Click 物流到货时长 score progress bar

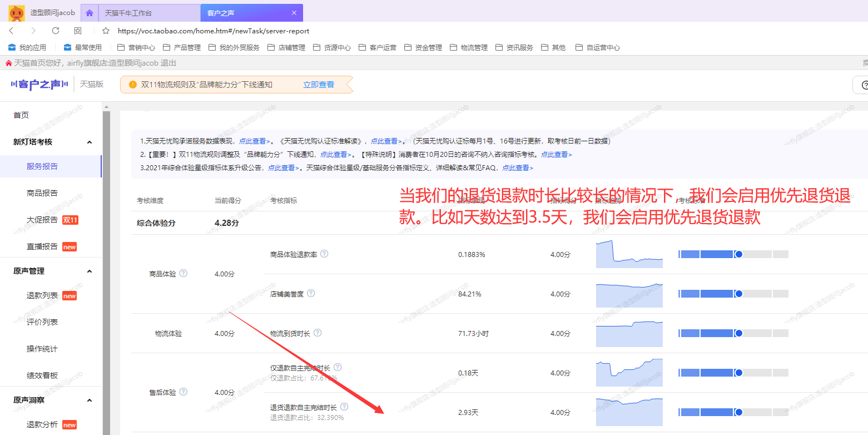[733, 333]
